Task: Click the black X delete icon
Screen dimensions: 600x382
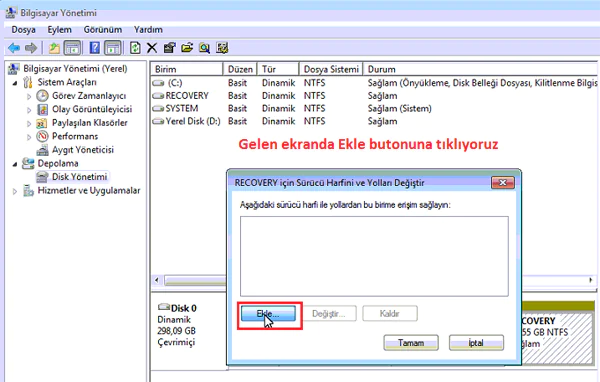Action: (x=152, y=48)
